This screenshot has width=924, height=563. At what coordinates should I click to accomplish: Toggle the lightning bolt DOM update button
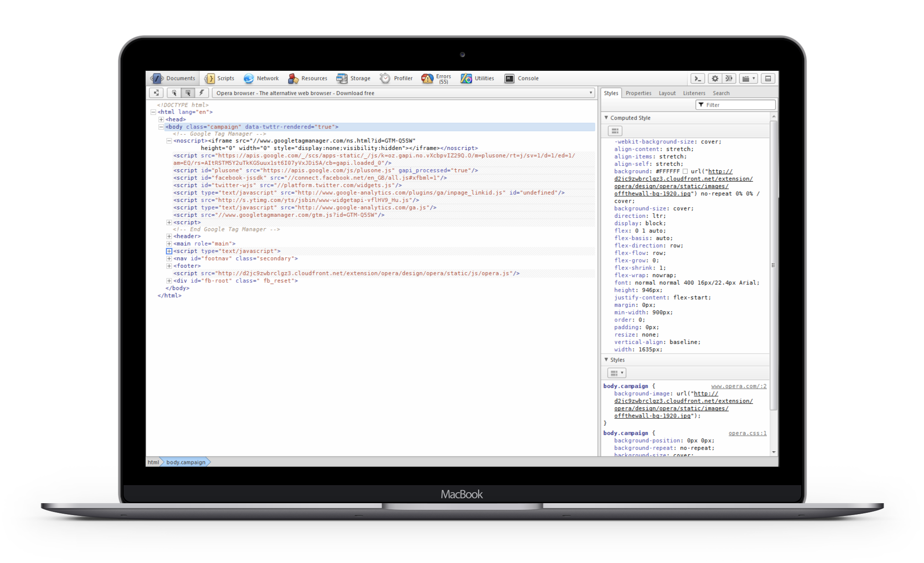(202, 93)
